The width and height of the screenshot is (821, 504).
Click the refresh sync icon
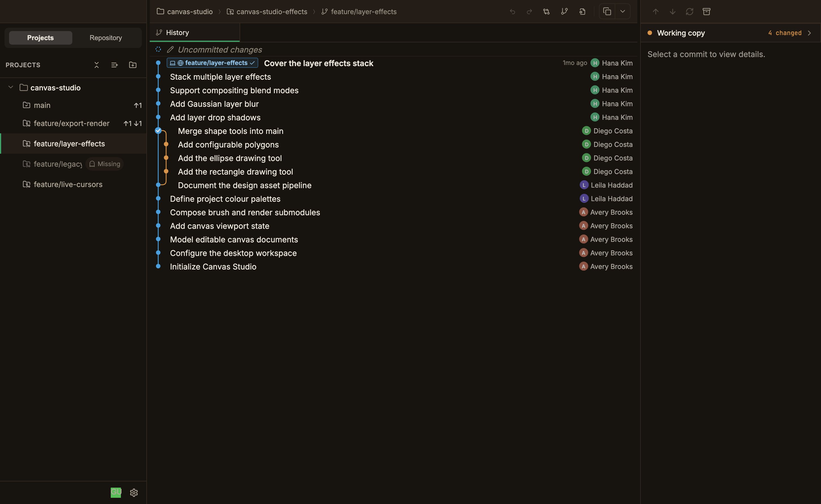689,12
